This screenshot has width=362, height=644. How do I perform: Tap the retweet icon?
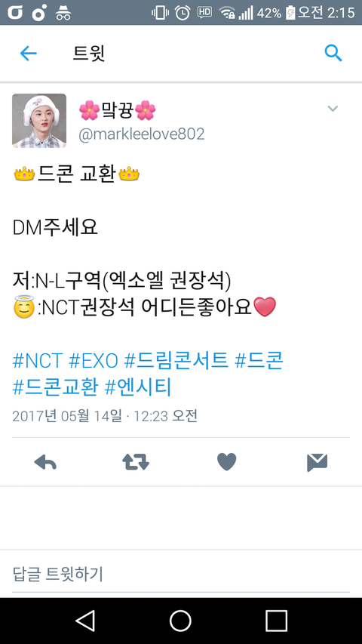click(136, 463)
